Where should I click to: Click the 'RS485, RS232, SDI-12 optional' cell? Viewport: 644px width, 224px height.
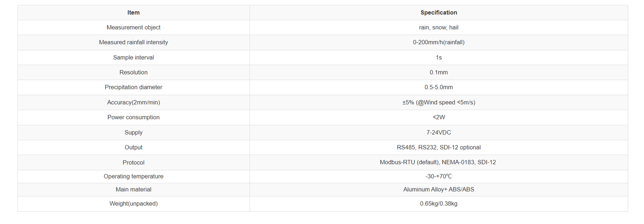click(438, 147)
